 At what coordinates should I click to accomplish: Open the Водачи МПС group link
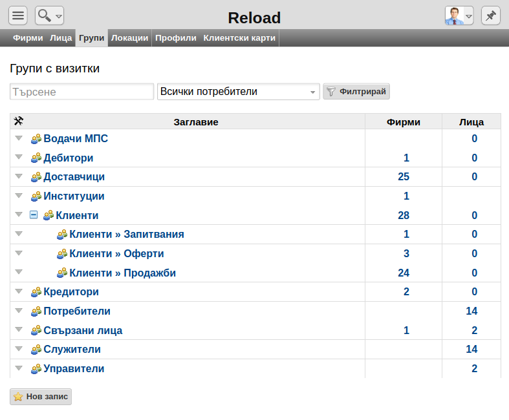[76, 138]
